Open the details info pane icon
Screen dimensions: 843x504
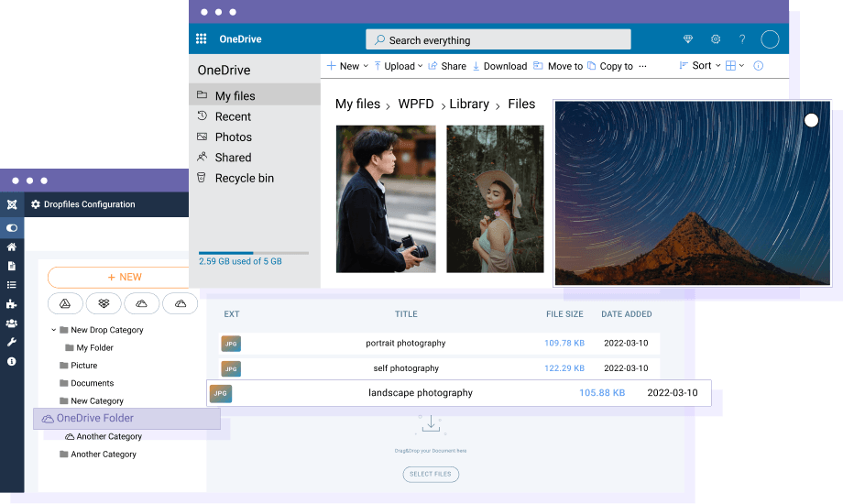click(758, 66)
